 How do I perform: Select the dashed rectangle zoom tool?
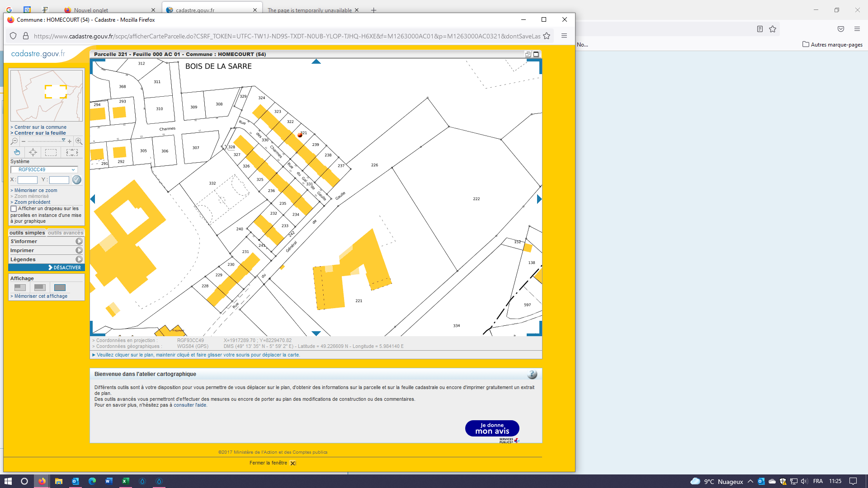[51, 152]
